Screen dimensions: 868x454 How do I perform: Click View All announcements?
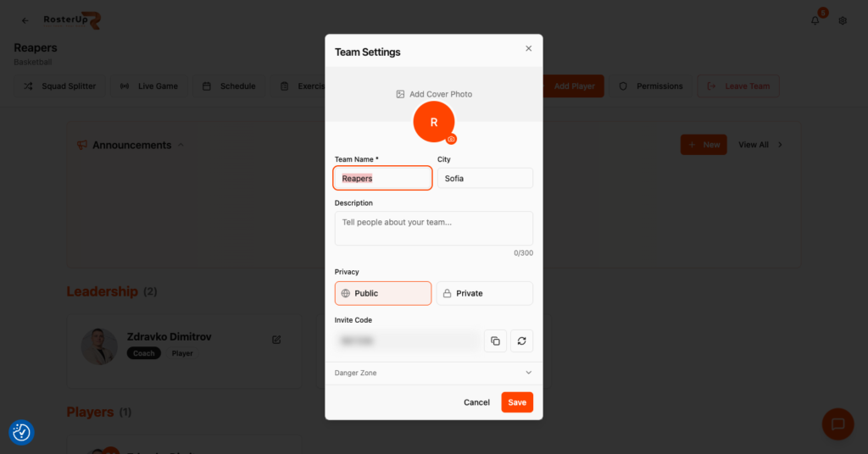point(760,145)
